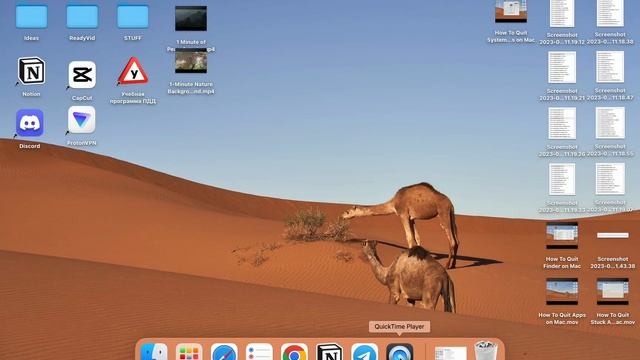Open the Ideas folder on the desktop
The image size is (640, 360).
pyautogui.click(x=31, y=17)
